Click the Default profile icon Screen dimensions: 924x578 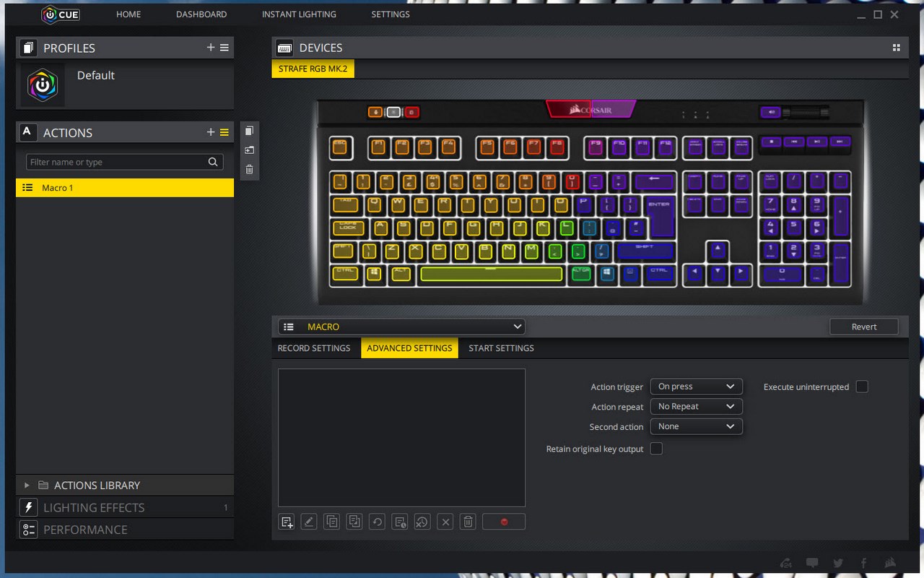[x=43, y=85]
